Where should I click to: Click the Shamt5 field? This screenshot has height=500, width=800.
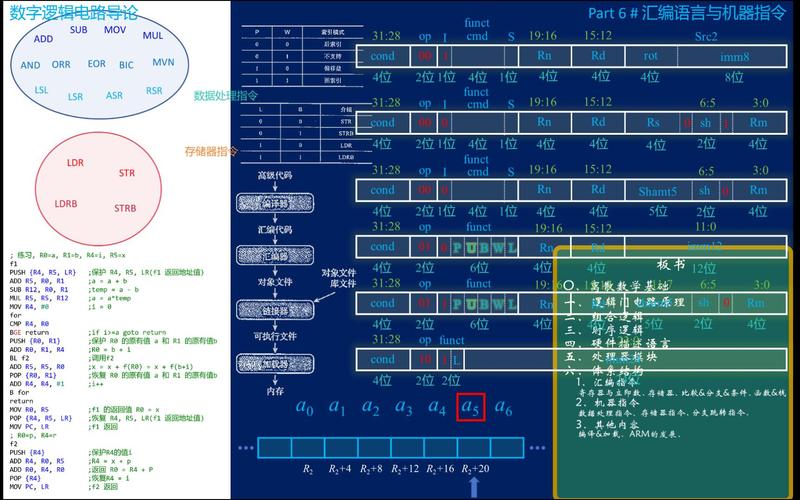tap(658, 191)
